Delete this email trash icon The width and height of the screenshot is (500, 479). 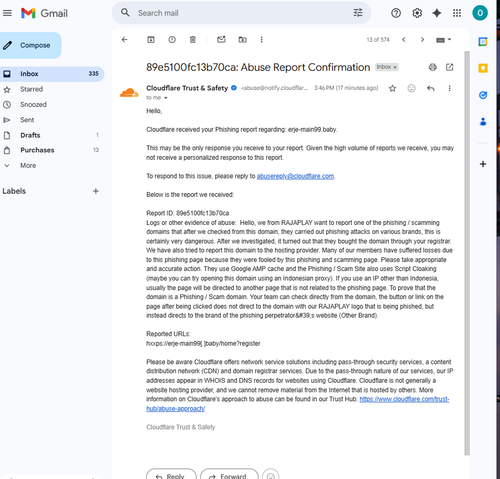193,40
